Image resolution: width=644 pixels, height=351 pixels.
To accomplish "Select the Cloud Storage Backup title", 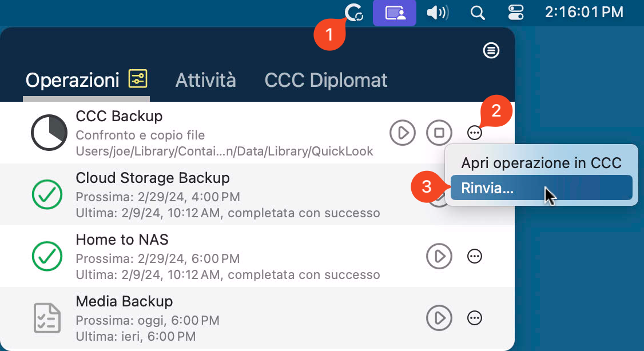I will click(x=153, y=178).
